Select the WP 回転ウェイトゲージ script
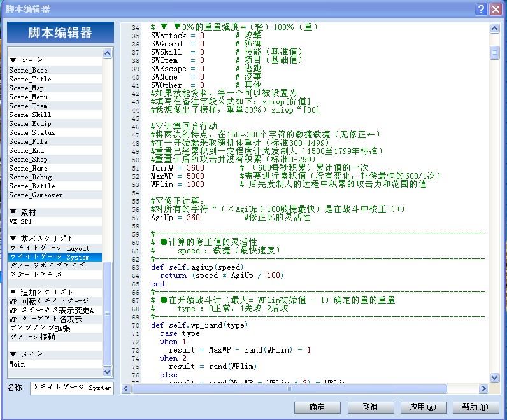Screen dimensions: 507x420 tap(55, 302)
